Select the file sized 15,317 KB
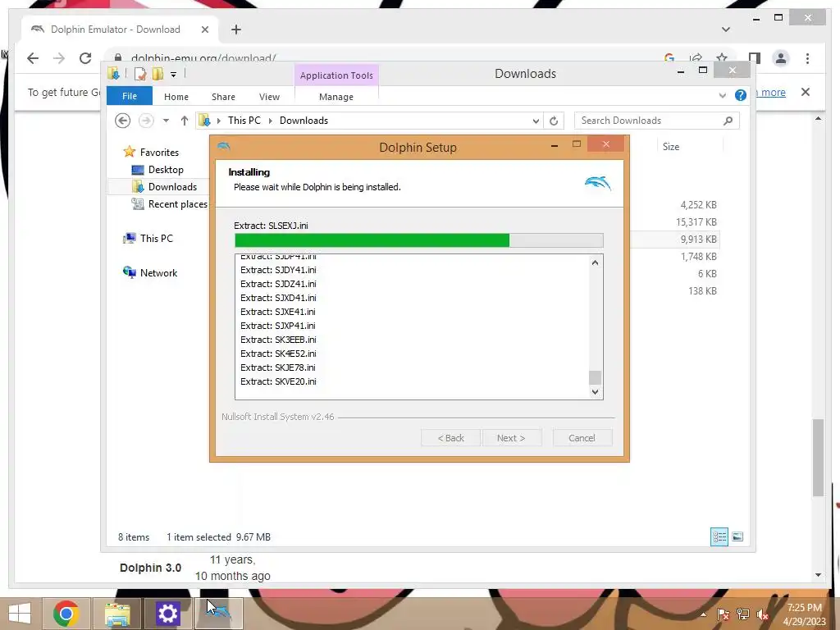 [x=696, y=222]
